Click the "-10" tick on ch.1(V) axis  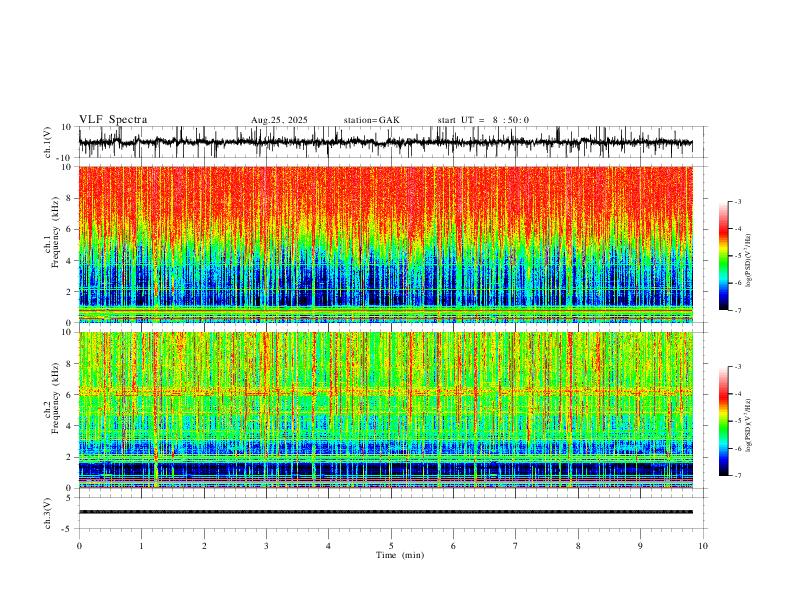65,158
